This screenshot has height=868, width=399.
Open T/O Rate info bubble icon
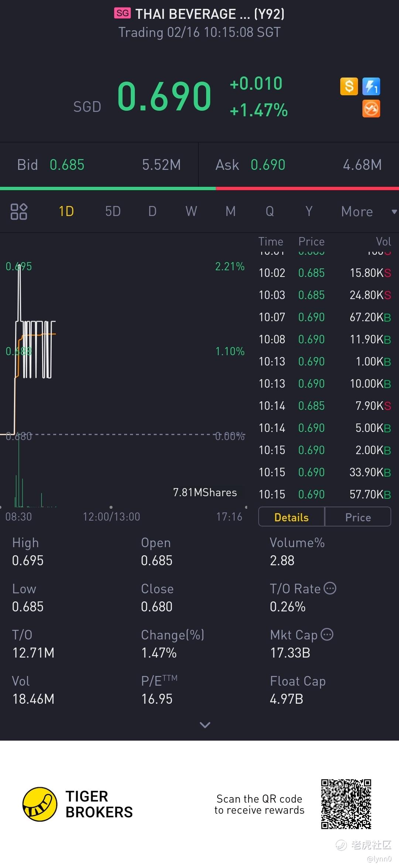pos(330,588)
